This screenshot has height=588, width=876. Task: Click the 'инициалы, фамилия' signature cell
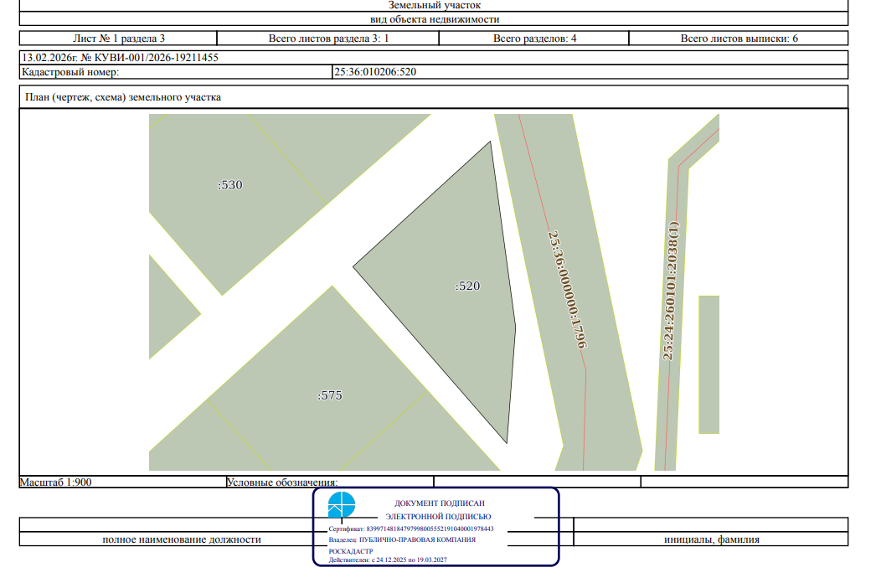711,539
